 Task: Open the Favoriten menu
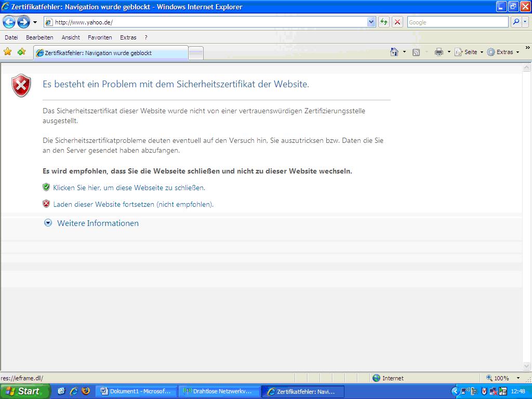100,37
